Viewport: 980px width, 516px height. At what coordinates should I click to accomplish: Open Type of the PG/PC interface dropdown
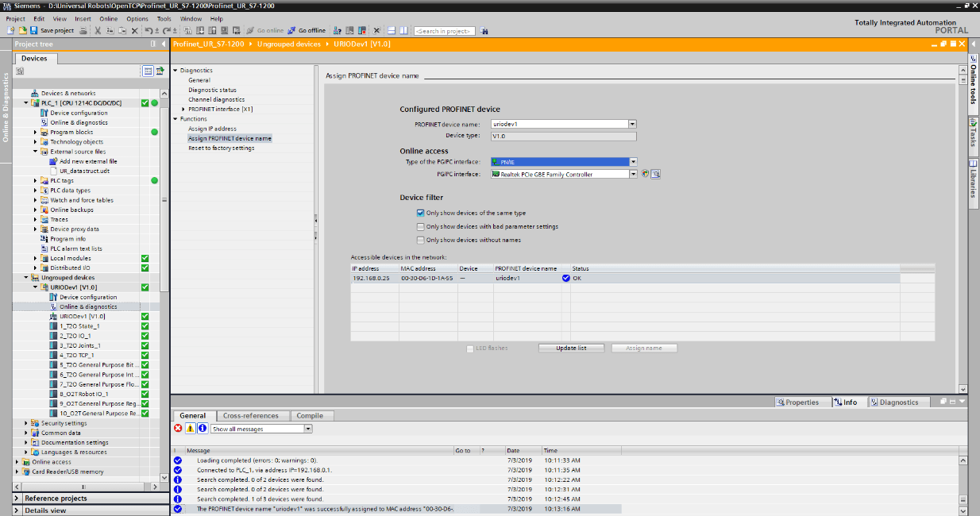click(x=633, y=162)
